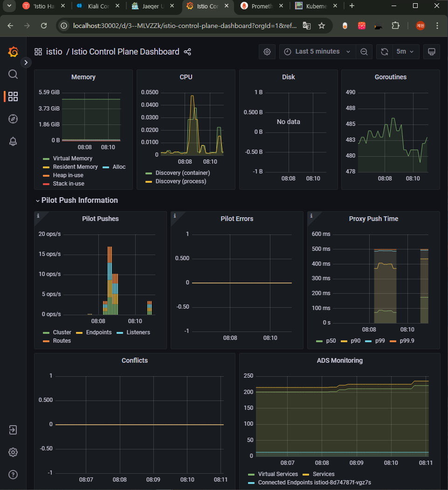The width and height of the screenshot is (448, 490).
Task: Open the Grafana home logo
Action: (x=13, y=52)
